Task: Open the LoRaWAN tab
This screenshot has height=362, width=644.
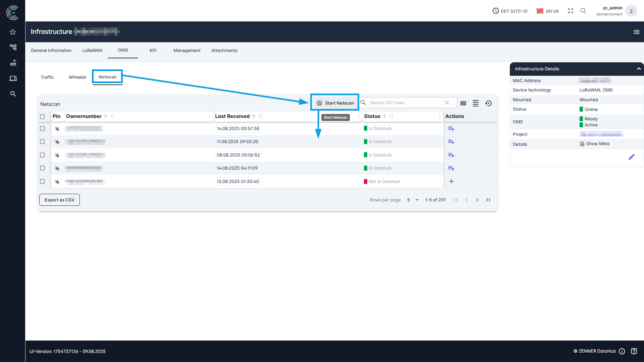Action: click(92, 50)
